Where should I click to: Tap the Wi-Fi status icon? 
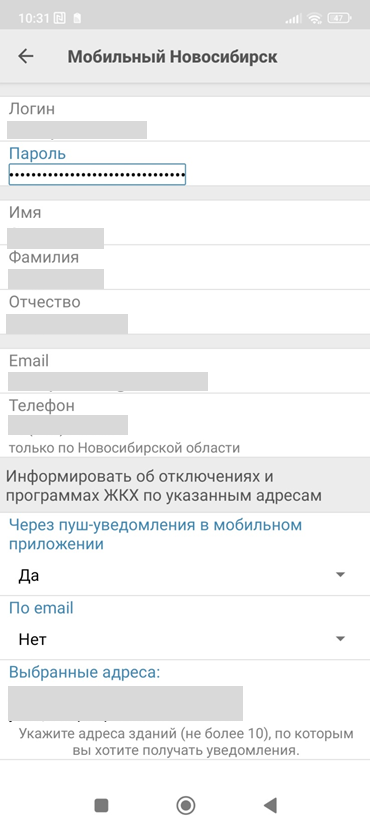(x=316, y=19)
